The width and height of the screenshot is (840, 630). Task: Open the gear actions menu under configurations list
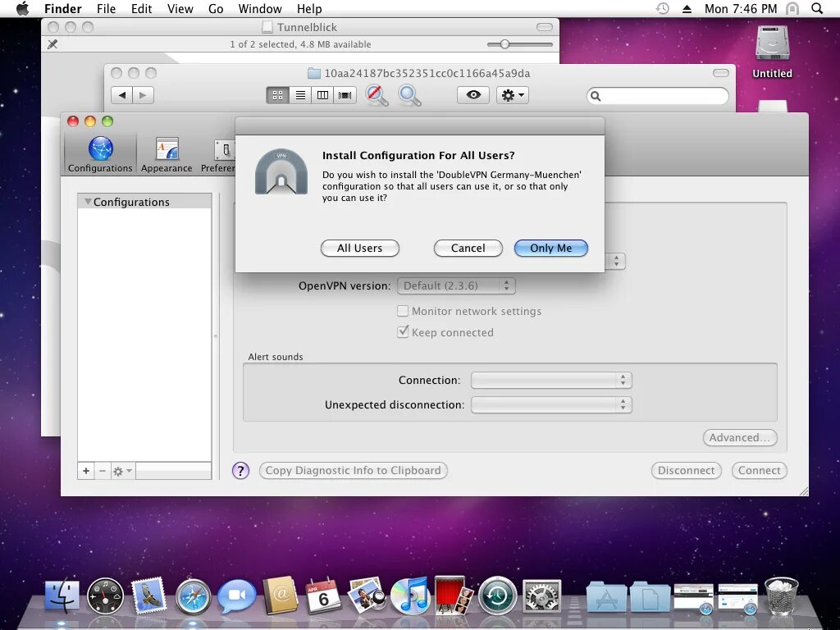coord(123,471)
